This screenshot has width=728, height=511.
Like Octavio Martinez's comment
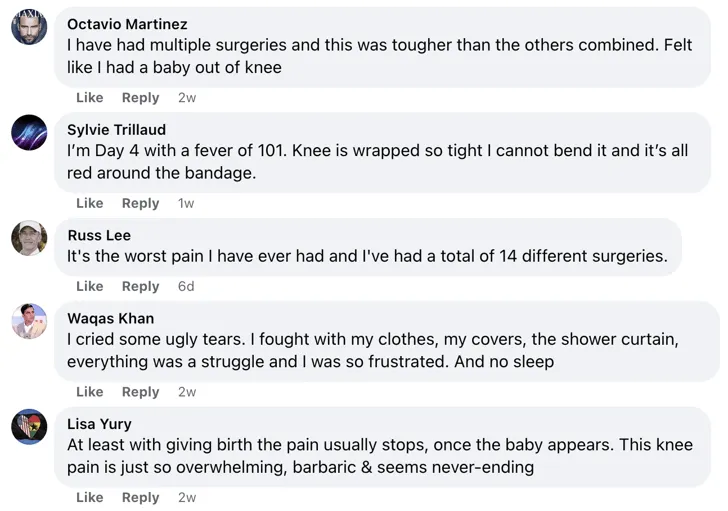tap(90, 98)
